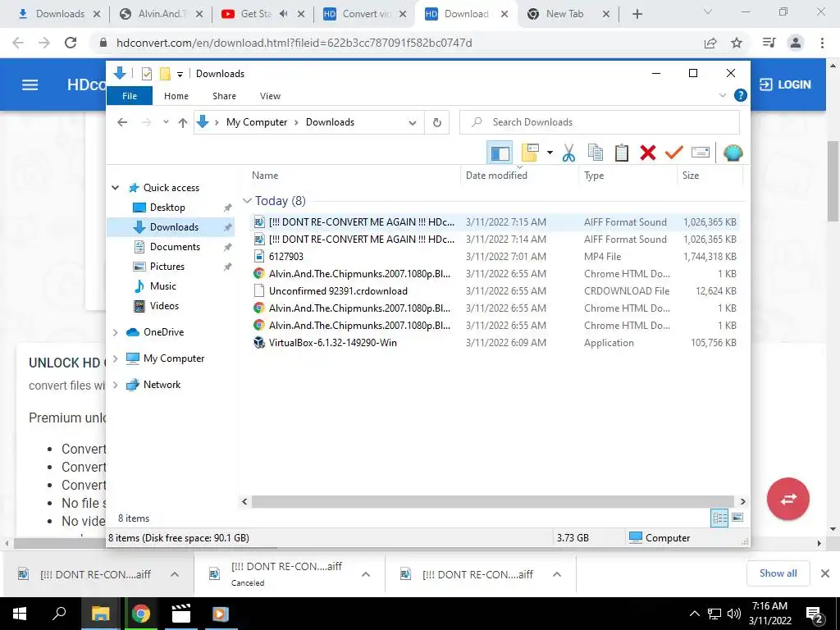Expand the address bar history dropdown
Viewport: 840px width, 630px height.
[412, 123]
